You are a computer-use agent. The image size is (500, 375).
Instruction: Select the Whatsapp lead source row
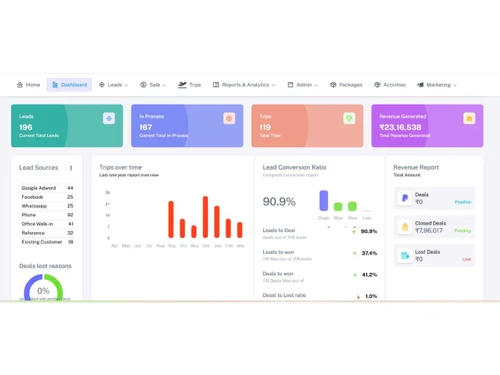(47, 206)
